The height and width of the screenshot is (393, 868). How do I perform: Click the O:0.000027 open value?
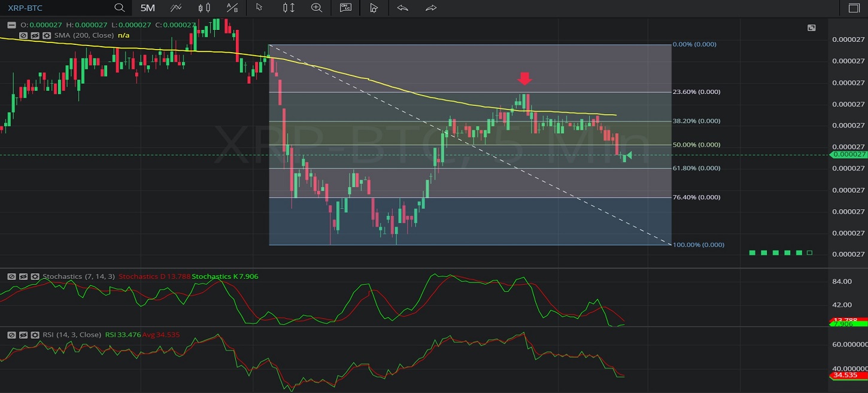[41, 25]
